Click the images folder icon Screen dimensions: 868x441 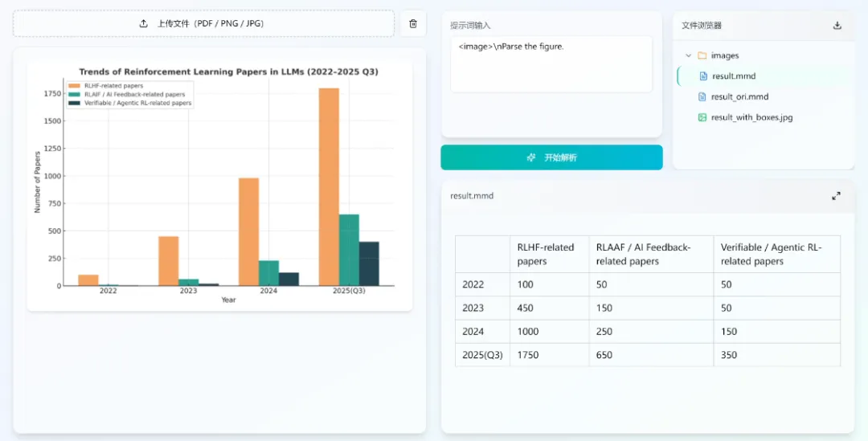click(x=702, y=55)
